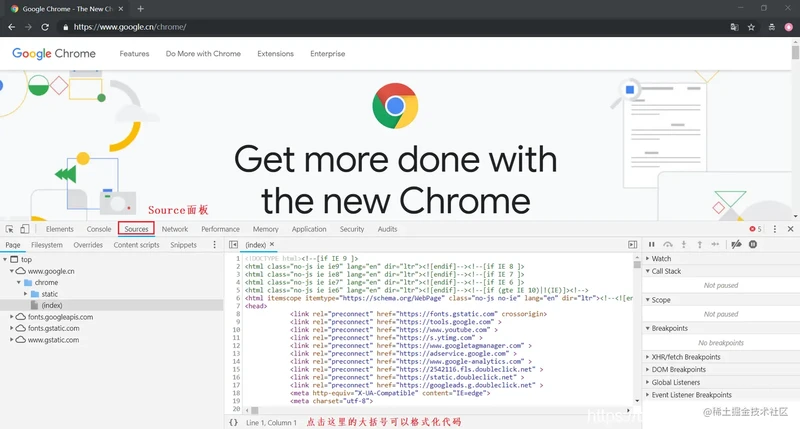Switch to the Network tab
The image size is (800, 429).
(174, 229)
